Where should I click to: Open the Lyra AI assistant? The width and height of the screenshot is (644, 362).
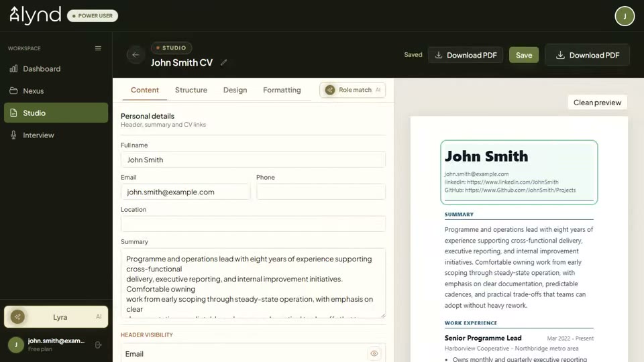56,317
